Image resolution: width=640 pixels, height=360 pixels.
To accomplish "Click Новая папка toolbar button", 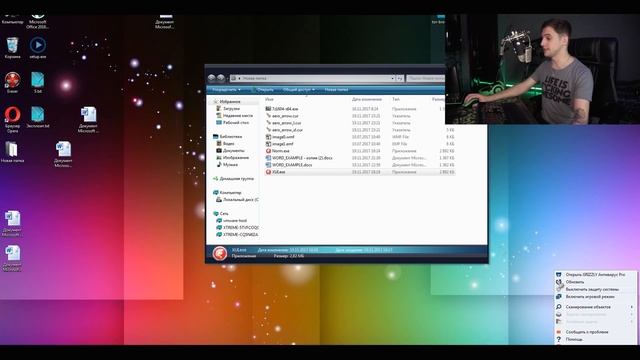I will 336,89.
